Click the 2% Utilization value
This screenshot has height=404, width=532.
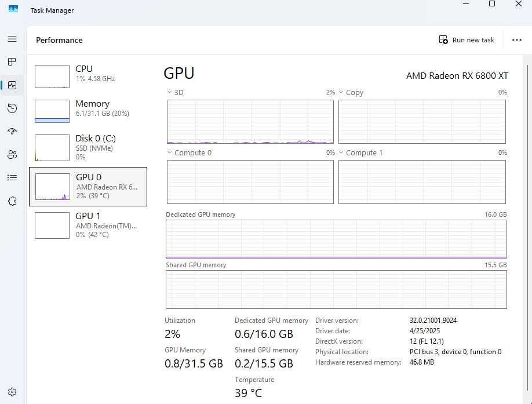pyautogui.click(x=172, y=334)
